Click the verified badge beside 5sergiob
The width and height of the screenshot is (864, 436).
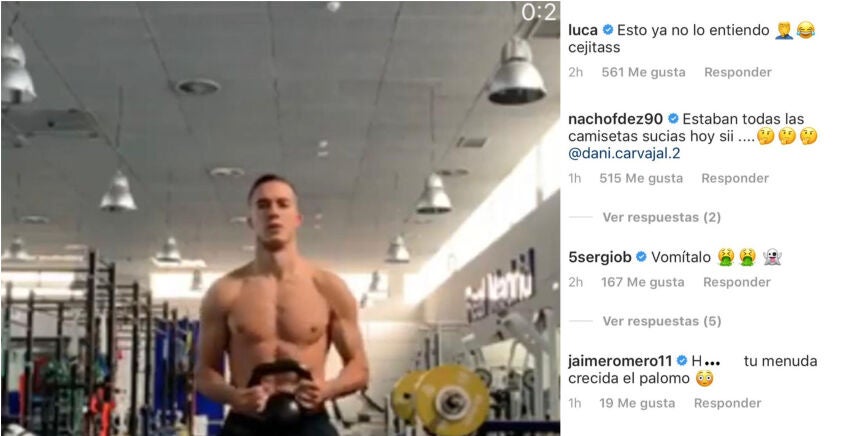click(x=641, y=257)
